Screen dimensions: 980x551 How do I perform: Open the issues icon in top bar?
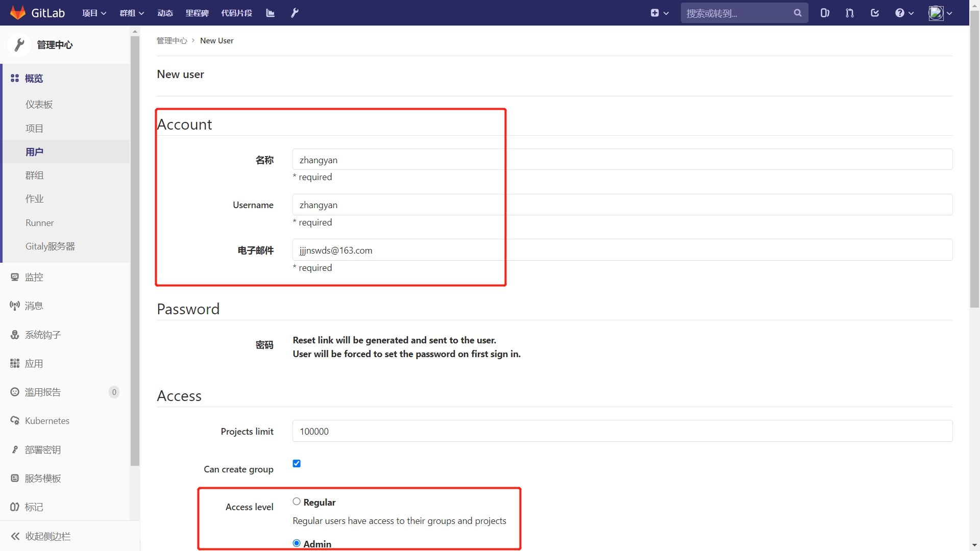click(x=824, y=13)
